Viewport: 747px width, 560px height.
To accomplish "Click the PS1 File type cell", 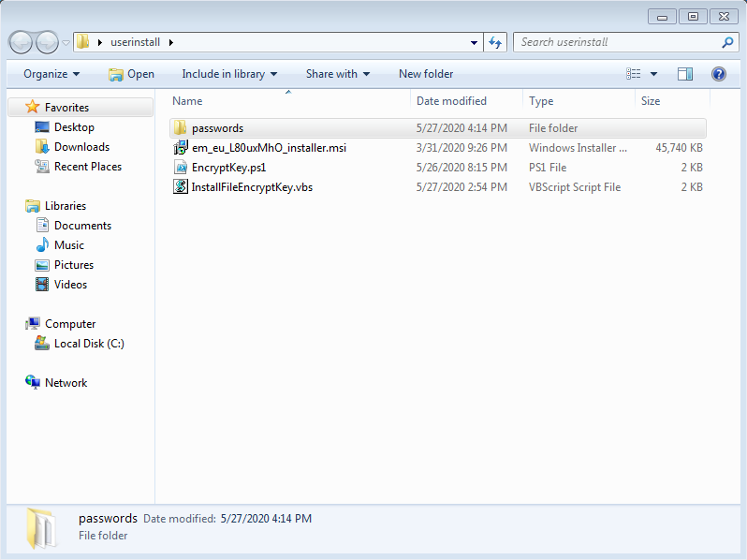I will [x=548, y=168].
